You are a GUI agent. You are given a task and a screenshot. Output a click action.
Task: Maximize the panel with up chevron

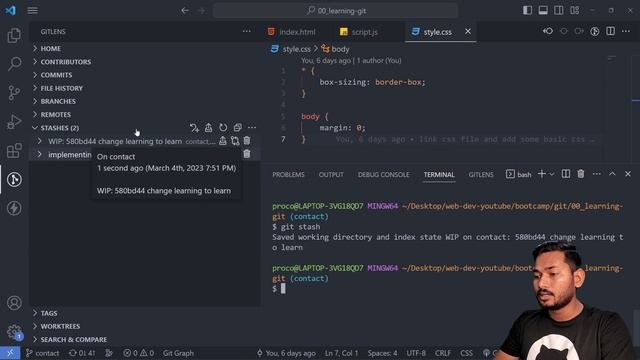click(x=612, y=174)
